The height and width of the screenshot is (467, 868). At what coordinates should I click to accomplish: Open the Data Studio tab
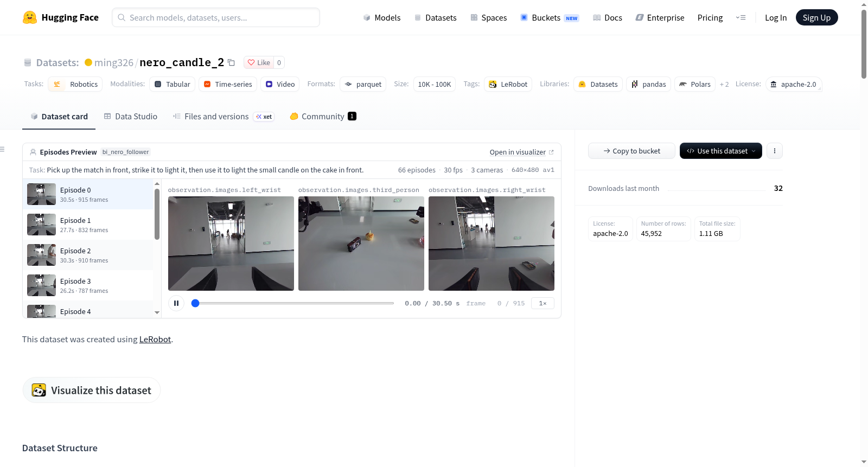[x=131, y=116]
